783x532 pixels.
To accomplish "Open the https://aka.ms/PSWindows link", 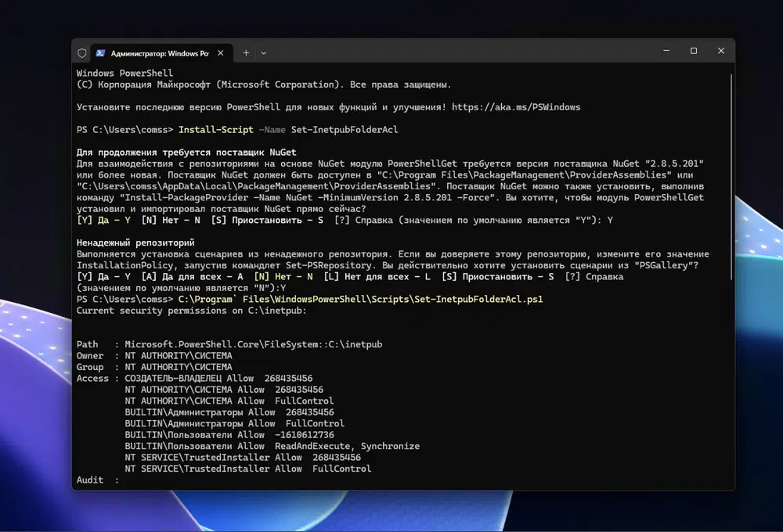I will coord(516,107).
